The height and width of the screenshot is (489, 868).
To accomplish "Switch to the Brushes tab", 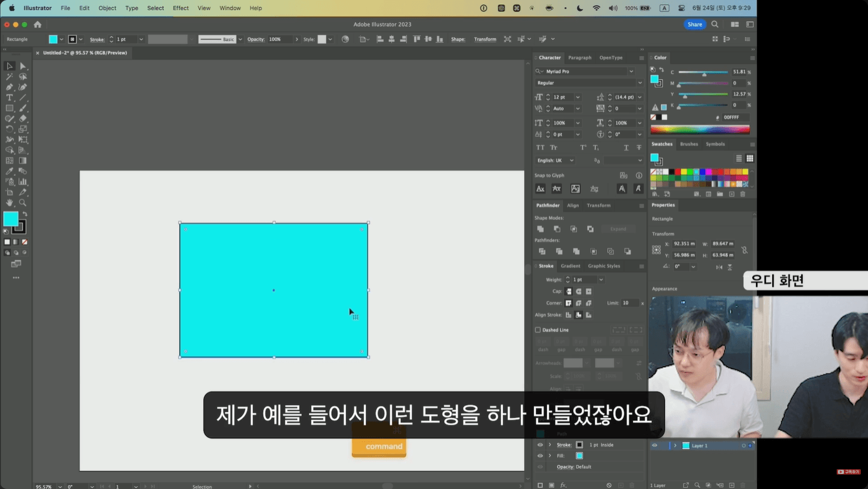I will point(689,144).
